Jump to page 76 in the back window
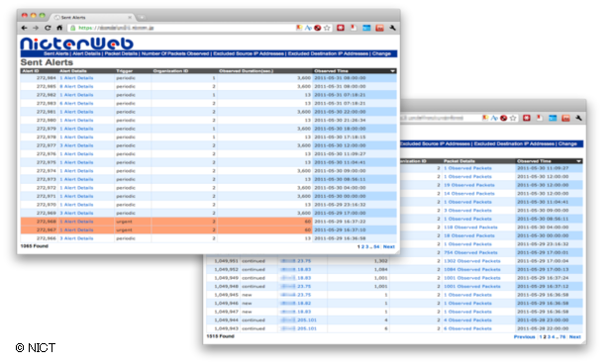The height and width of the screenshot is (364, 614). 563,336
